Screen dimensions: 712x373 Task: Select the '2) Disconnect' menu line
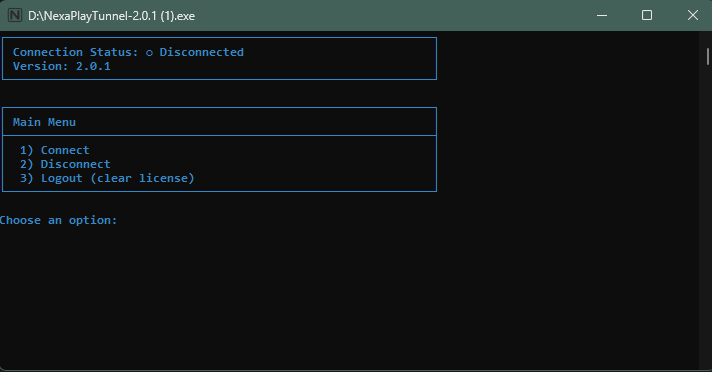coord(65,164)
